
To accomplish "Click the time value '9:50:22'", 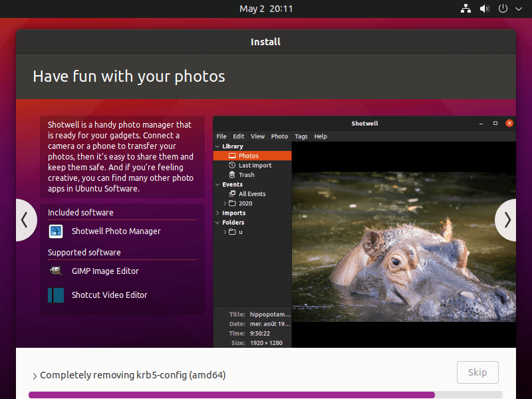I will click(x=260, y=334).
